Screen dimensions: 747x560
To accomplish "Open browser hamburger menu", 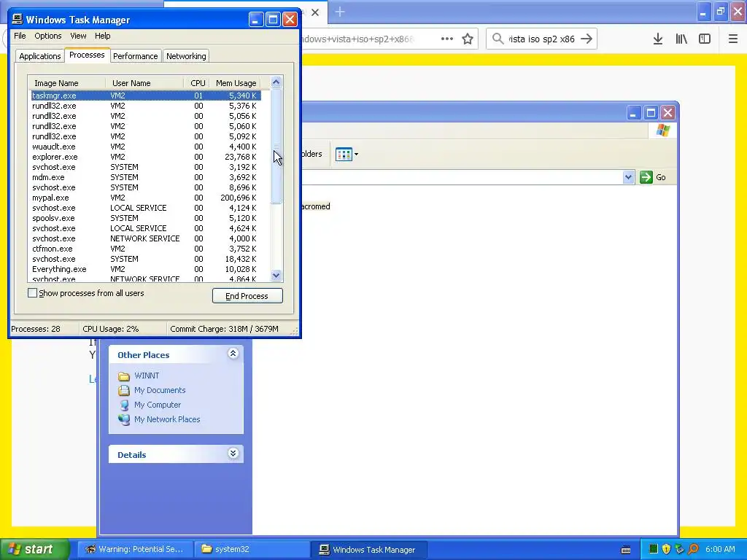I will [x=732, y=39].
